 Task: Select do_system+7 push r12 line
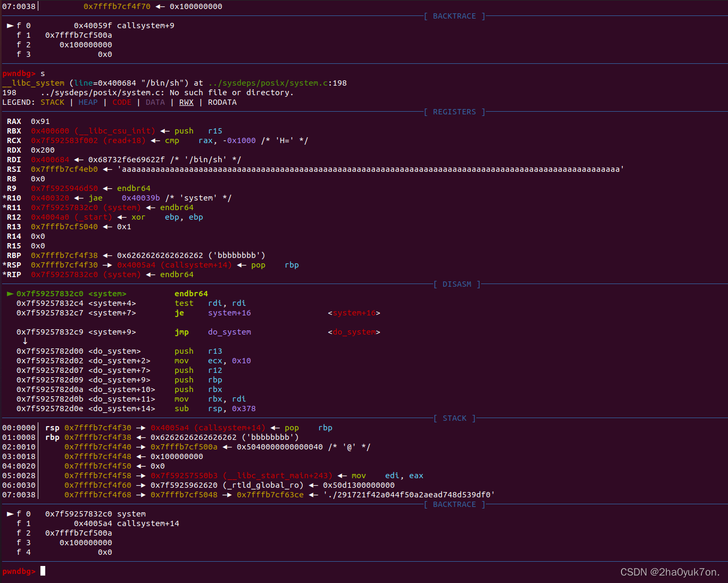119,370
